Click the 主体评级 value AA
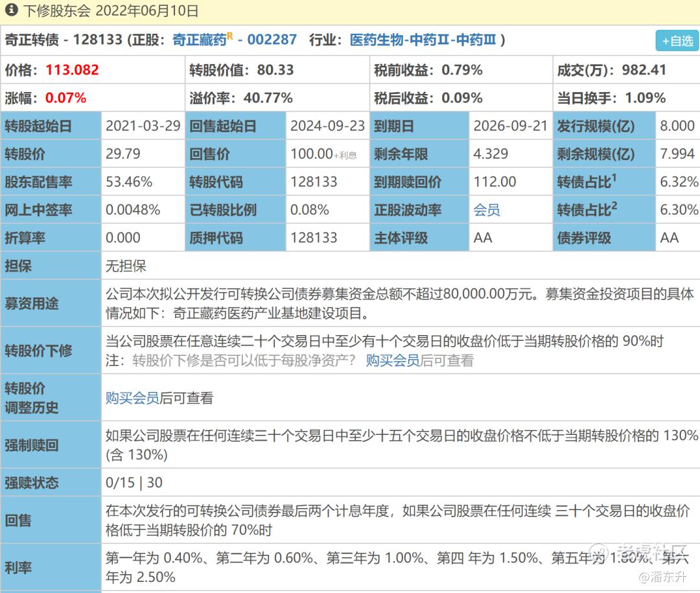700x593 pixels. tap(483, 238)
